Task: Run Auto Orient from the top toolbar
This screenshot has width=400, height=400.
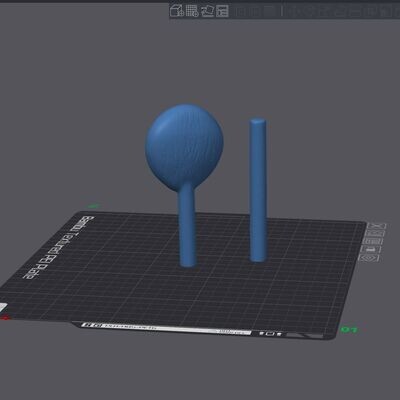Action: 207,11
